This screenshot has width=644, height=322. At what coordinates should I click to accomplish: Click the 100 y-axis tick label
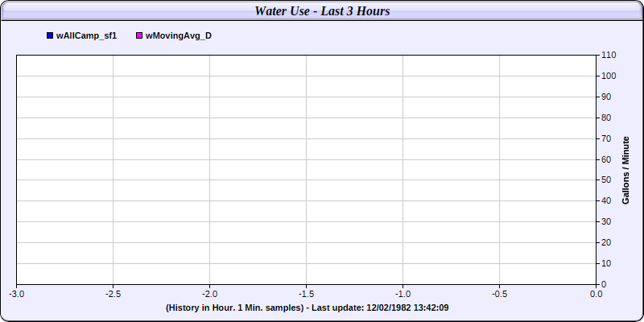[609, 76]
